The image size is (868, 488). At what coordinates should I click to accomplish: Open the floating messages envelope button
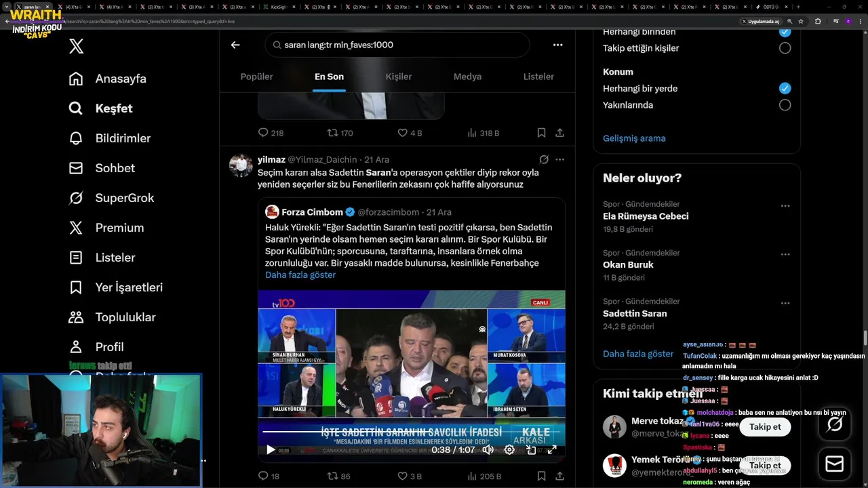pyautogui.click(x=834, y=464)
